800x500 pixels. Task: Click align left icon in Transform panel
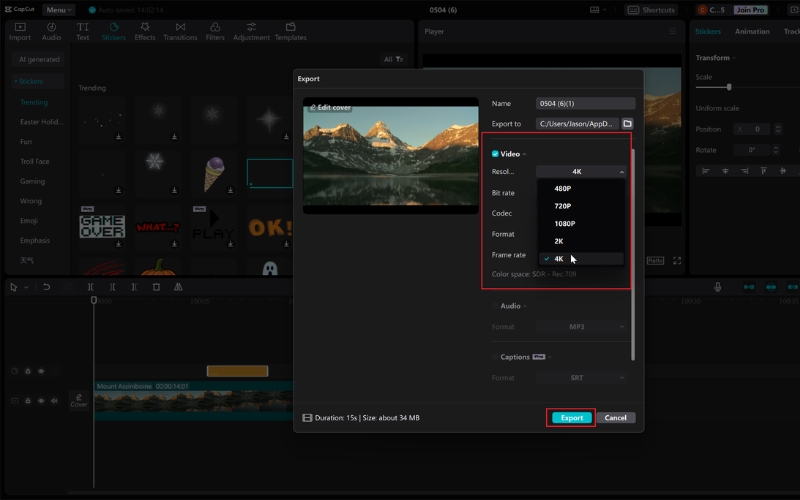[706, 171]
